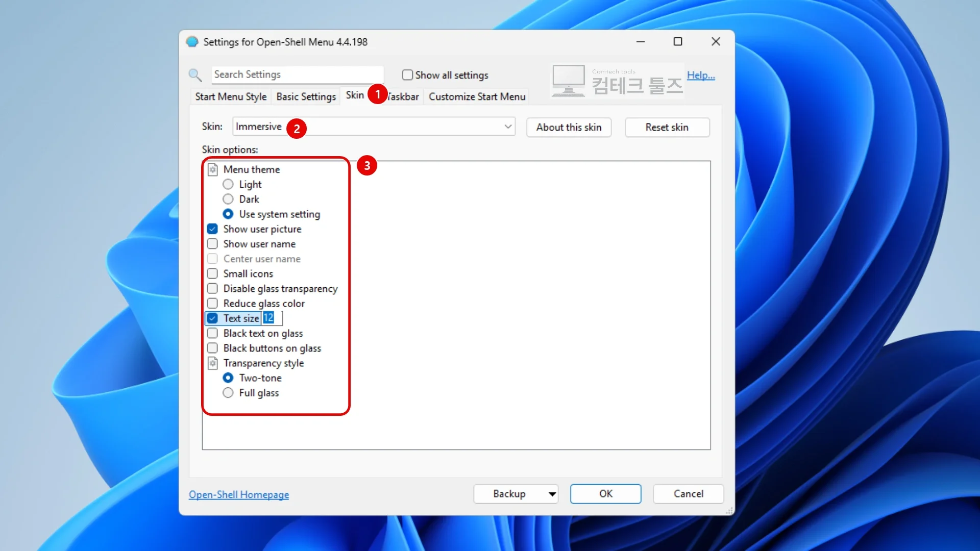Viewport: 980px width, 551px height.
Task: Open the Skin dropdown list
Action: click(x=374, y=127)
